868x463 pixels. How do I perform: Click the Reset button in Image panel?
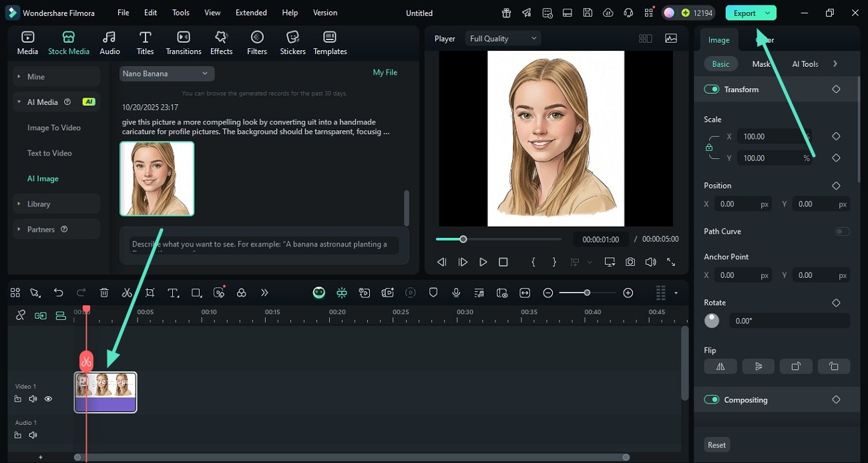click(x=716, y=444)
